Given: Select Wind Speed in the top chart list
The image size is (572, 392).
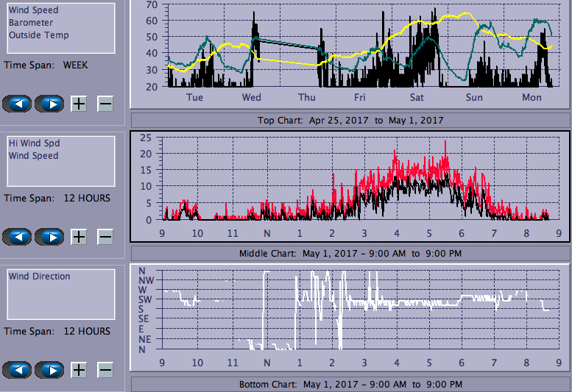Looking at the screenshot, I should click(x=33, y=10).
